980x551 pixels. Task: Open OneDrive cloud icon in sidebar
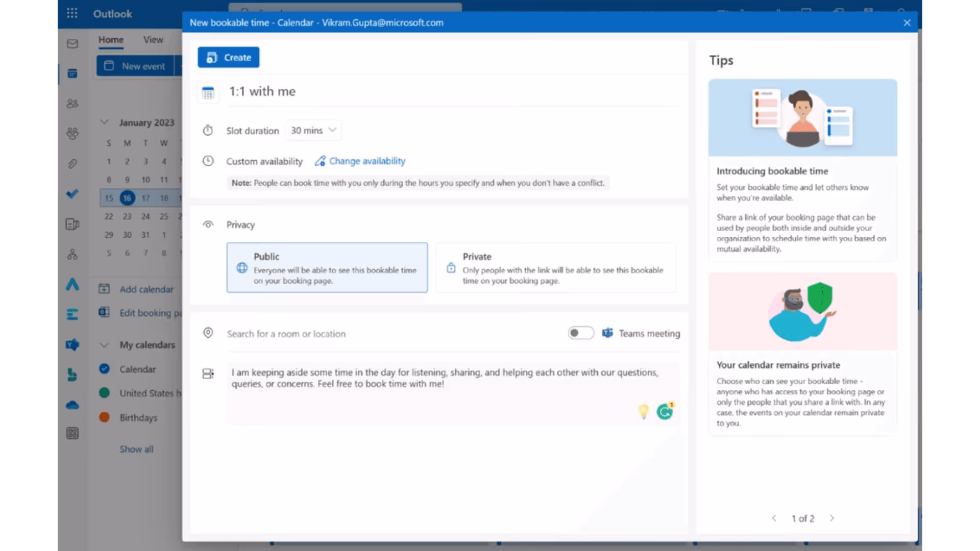[x=72, y=406]
